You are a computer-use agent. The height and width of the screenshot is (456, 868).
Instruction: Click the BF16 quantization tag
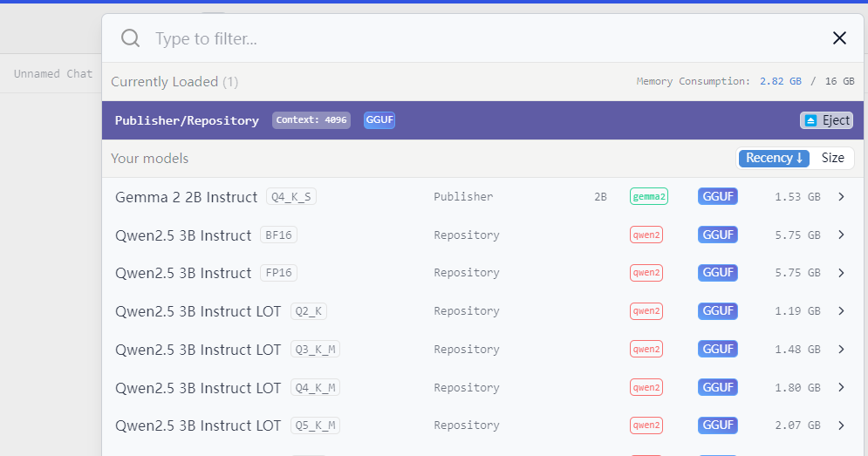coord(278,235)
